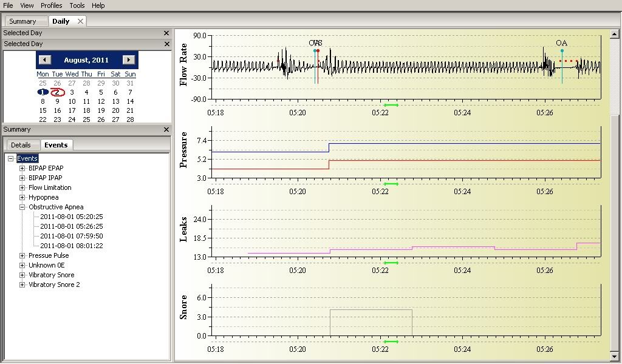
Task: Go to next month in calendar
Action: tap(129, 60)
